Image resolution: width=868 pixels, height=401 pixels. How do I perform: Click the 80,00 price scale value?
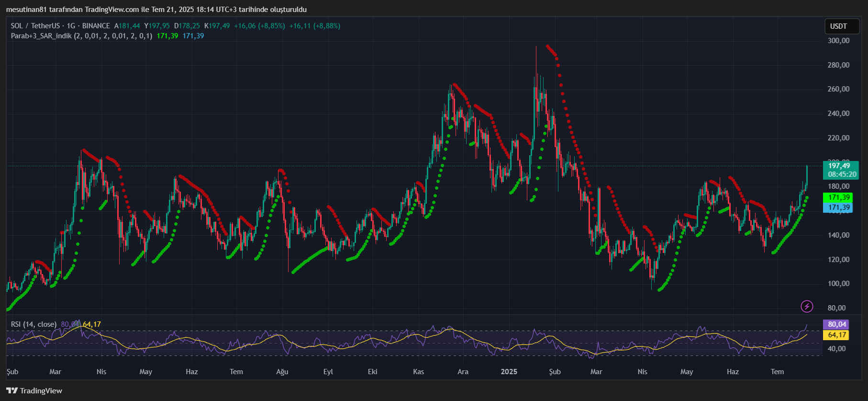(836, 308)
